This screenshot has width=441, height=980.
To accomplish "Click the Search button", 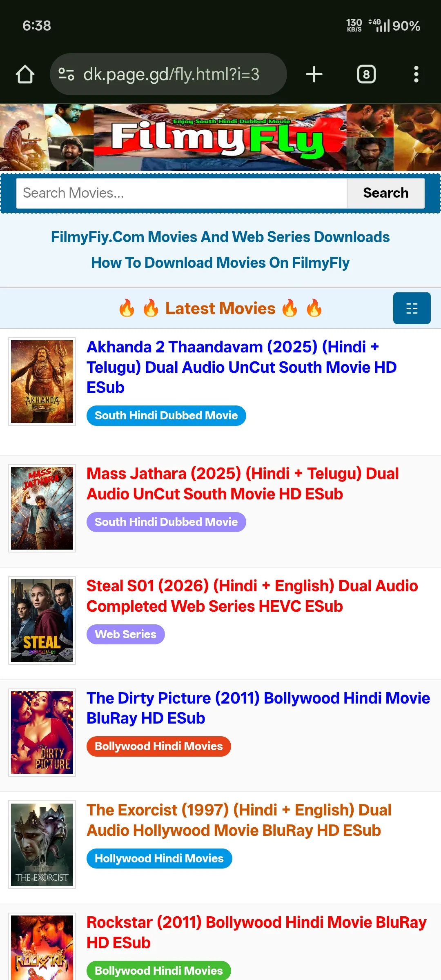I will point(385,193).
